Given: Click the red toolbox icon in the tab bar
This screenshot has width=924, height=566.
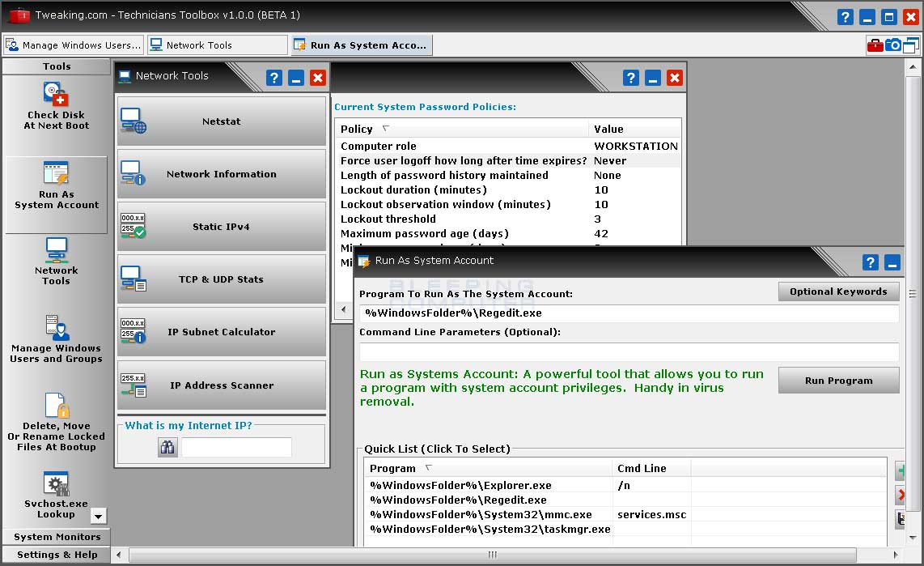Looking at the screenshot, I should [875, 45].
